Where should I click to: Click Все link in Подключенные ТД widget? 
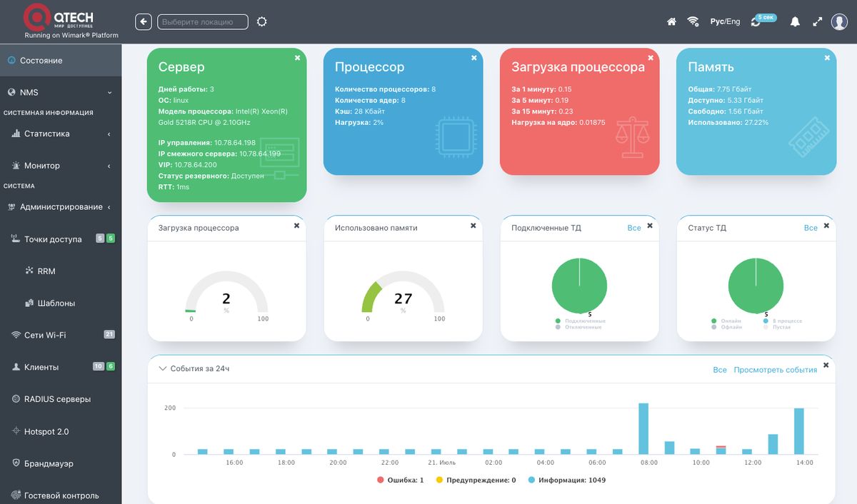[x=634, y=228]
